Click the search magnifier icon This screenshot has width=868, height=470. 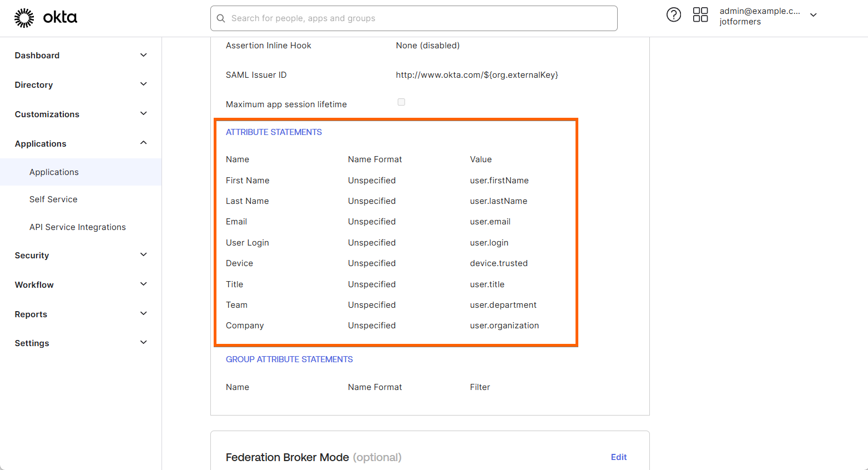click(221, 18)
